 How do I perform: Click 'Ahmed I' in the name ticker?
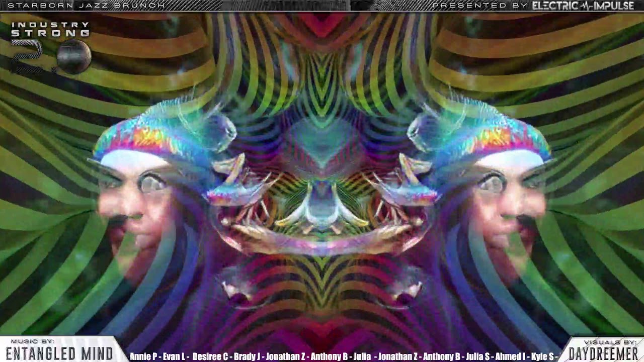coord(510,356)
